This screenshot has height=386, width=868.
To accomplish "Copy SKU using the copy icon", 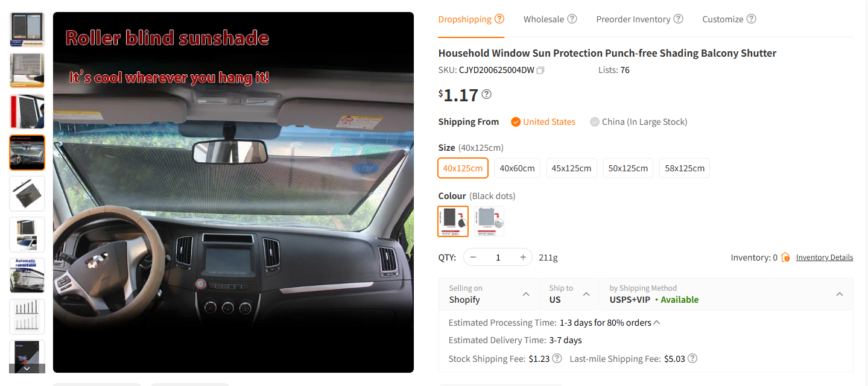I will [540, 70].
